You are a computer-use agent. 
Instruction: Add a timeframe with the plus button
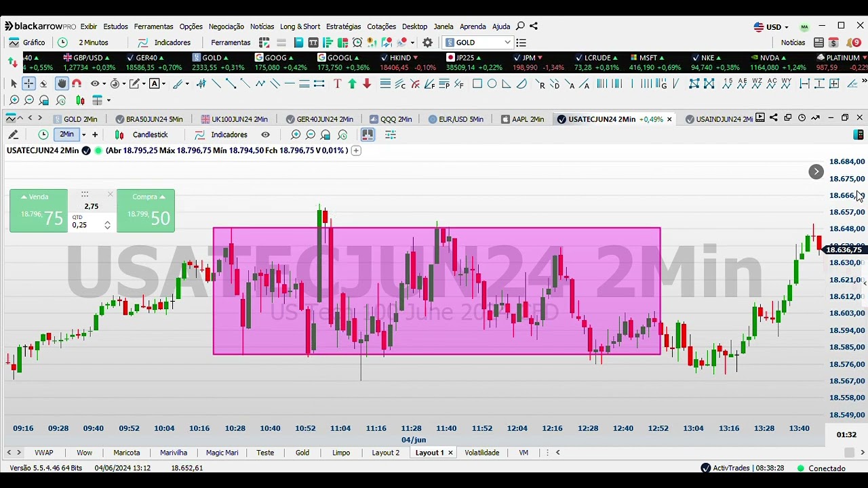pos(95,134)
